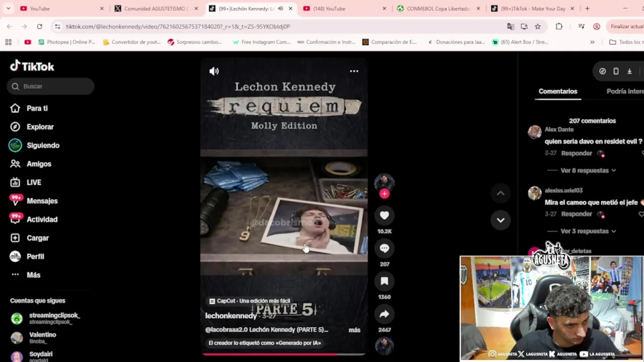Go to previous video with up chevron
644x362 pixels.
coord(501,193)
